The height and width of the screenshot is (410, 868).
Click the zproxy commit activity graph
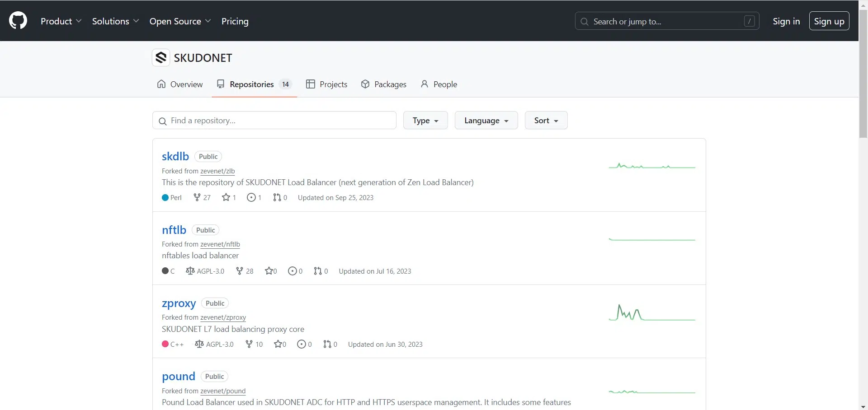pyautogui.click(x=651, y=313)
